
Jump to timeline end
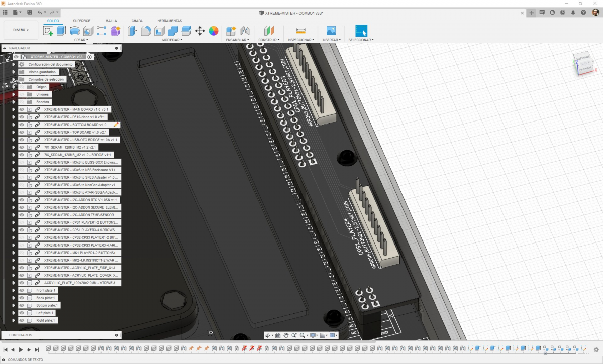(x=37, y=349)
